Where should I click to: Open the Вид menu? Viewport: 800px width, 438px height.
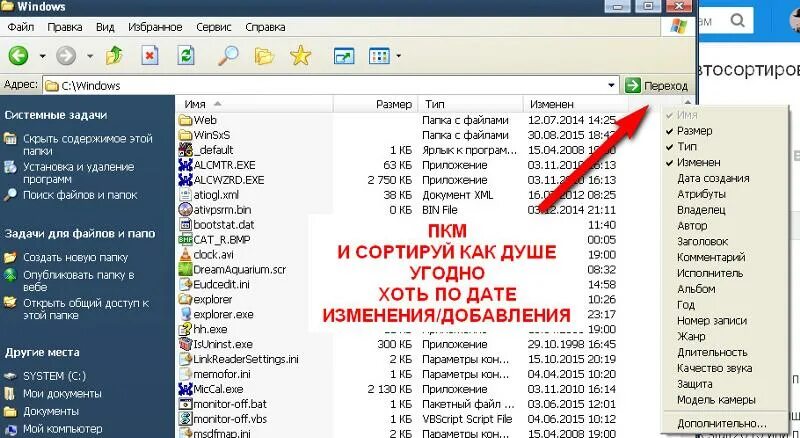click(105, 27)
